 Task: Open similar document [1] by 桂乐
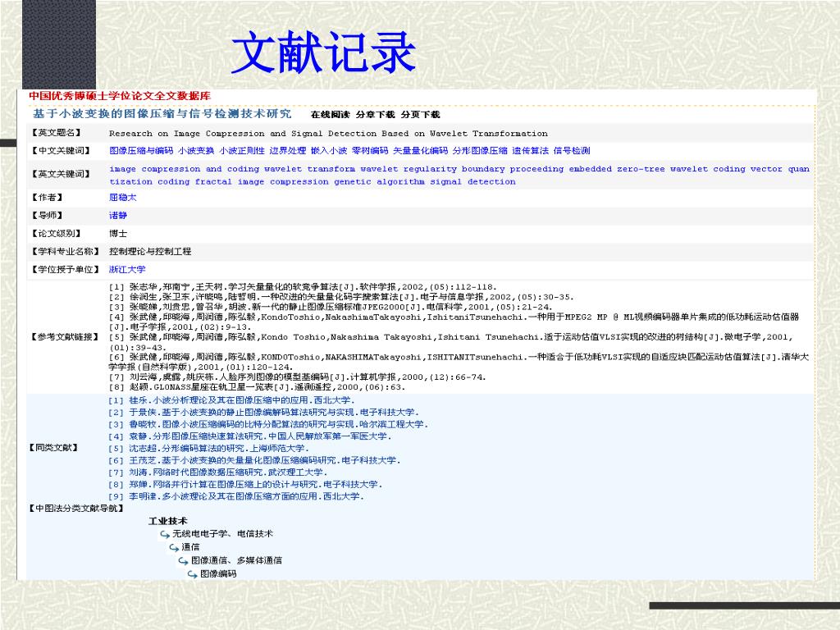(231, 400)
